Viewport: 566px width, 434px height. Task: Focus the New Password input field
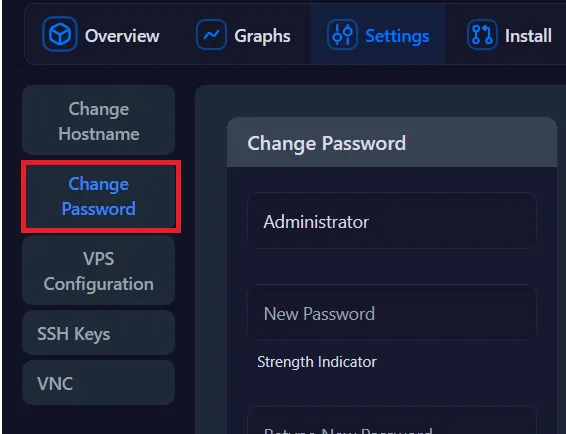coord(392,313)
